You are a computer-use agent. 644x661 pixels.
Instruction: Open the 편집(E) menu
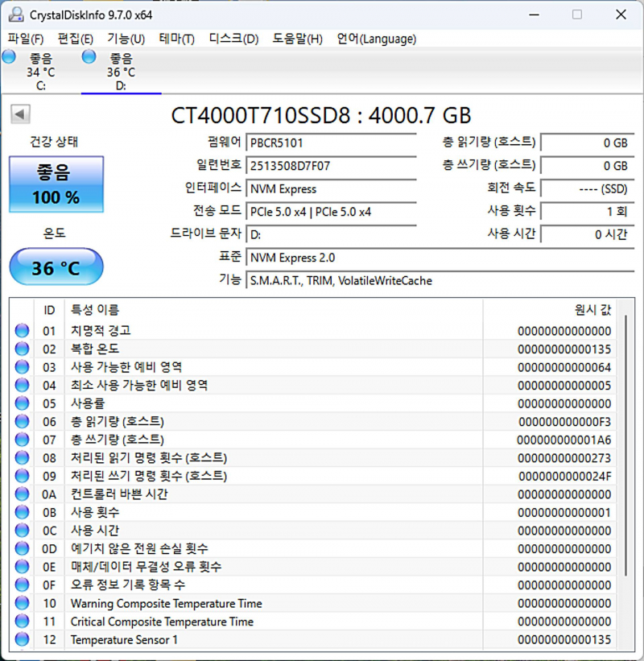pyautogui.click(x=75, y=39)
